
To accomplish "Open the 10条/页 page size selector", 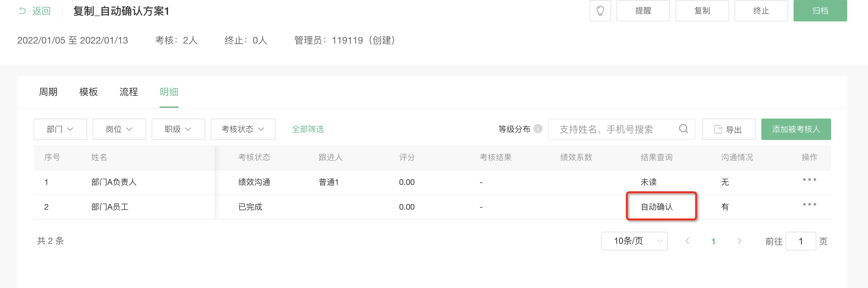I will pos(634,241).
